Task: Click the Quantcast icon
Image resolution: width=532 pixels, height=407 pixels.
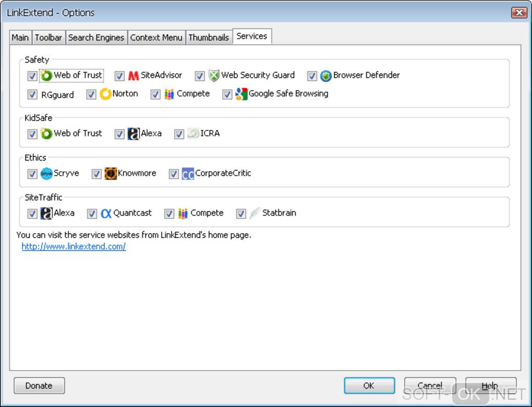Action: tap(106, 213)
